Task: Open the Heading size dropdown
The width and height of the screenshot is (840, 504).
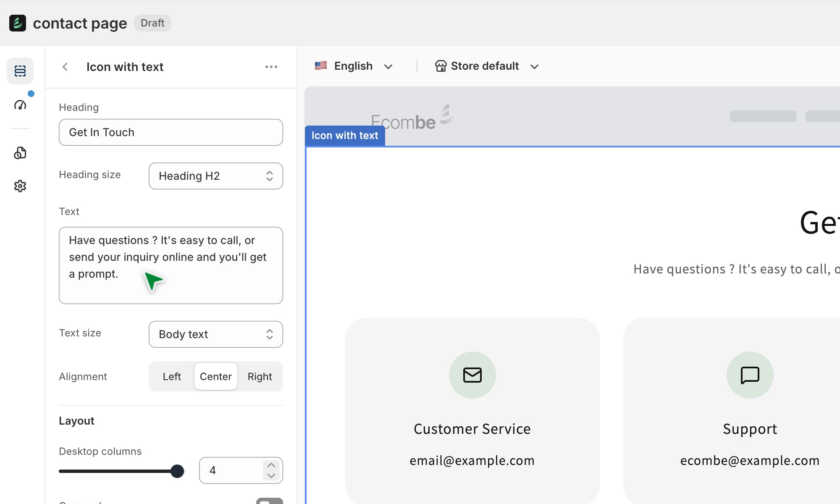Action: coord(215,176)
